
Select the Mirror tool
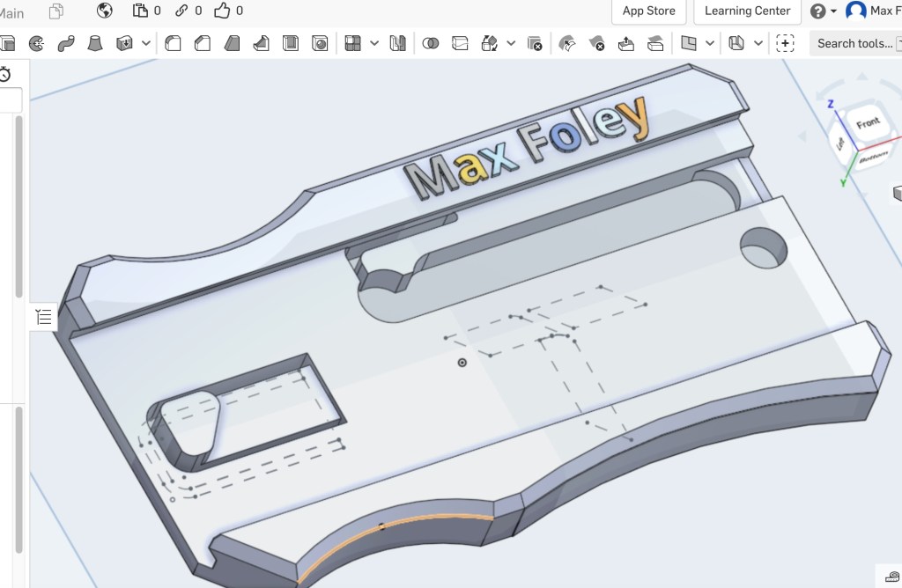pyautogui.click(x=397, y=43)
